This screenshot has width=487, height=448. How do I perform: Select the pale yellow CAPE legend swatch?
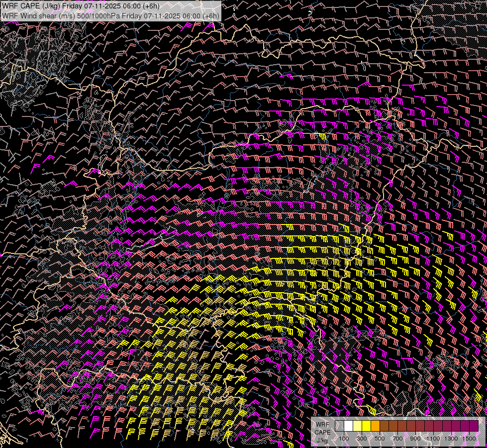tap(358, 426)
